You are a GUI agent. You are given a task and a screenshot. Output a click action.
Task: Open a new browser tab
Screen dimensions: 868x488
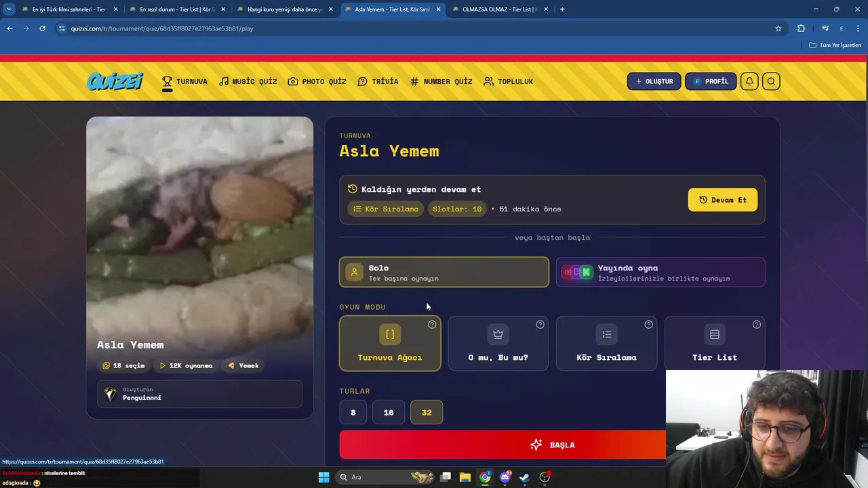coord(562,9)
